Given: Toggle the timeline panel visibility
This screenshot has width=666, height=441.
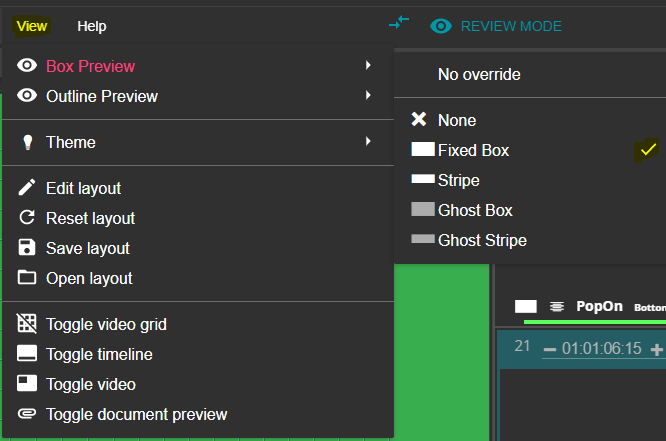Looking at the screenshot, I should click(99, 354).
